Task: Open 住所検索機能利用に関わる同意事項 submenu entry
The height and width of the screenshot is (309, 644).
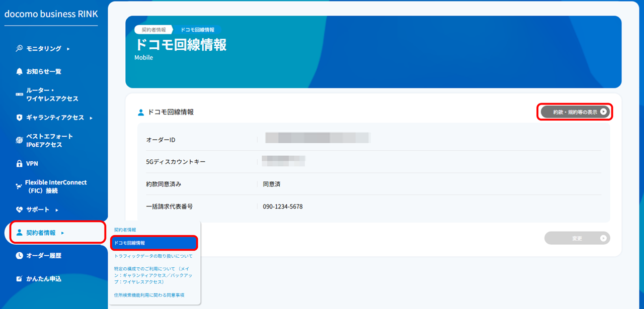Action: pyautogui.click(x=149, y=295)
